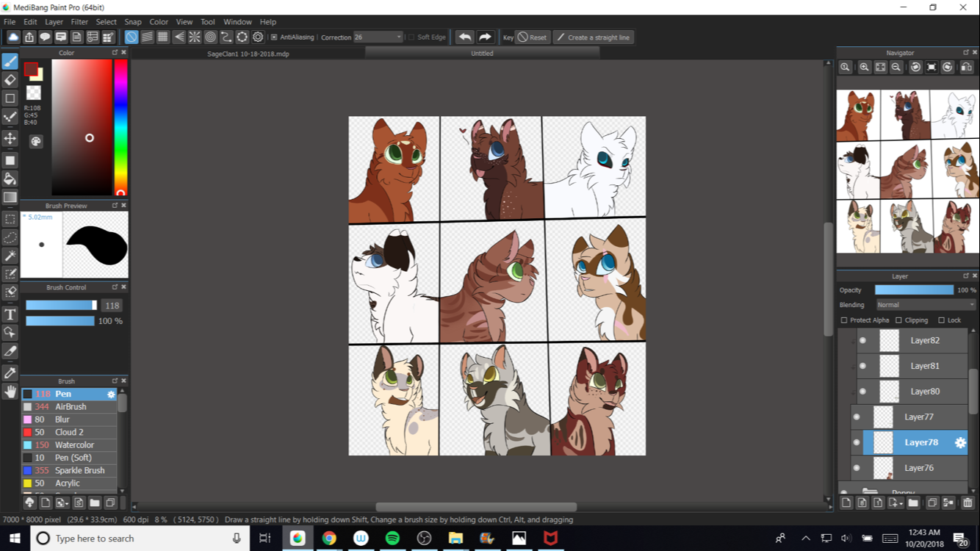This screenshot has width=980, height=551.
Task: Select the Eyedropper tool
Action: pos(10,373)
